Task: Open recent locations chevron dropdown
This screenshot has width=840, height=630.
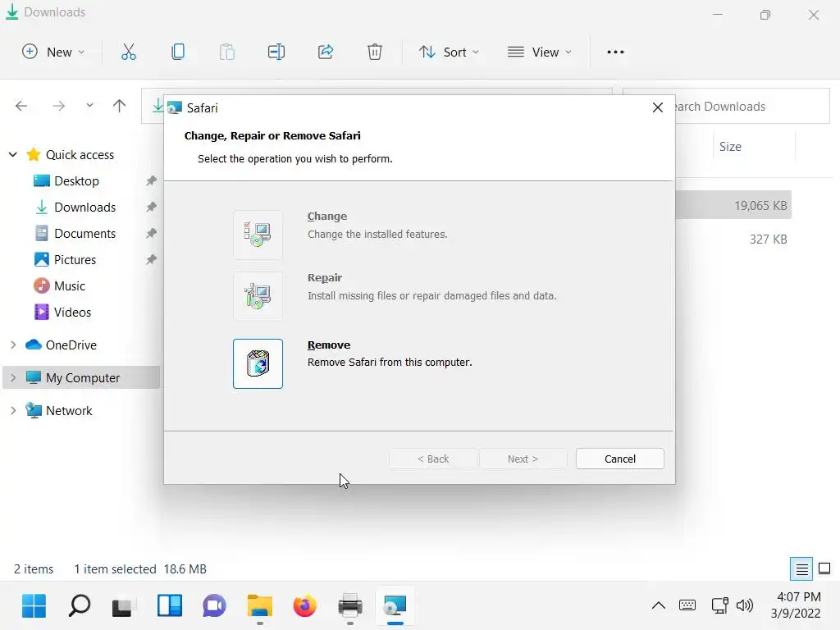Action: click(89, 106)
